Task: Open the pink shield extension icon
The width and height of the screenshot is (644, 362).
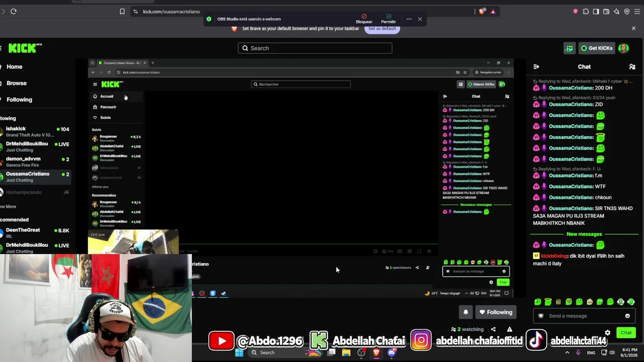Action: pyautogui.click(x=576, y=12)
